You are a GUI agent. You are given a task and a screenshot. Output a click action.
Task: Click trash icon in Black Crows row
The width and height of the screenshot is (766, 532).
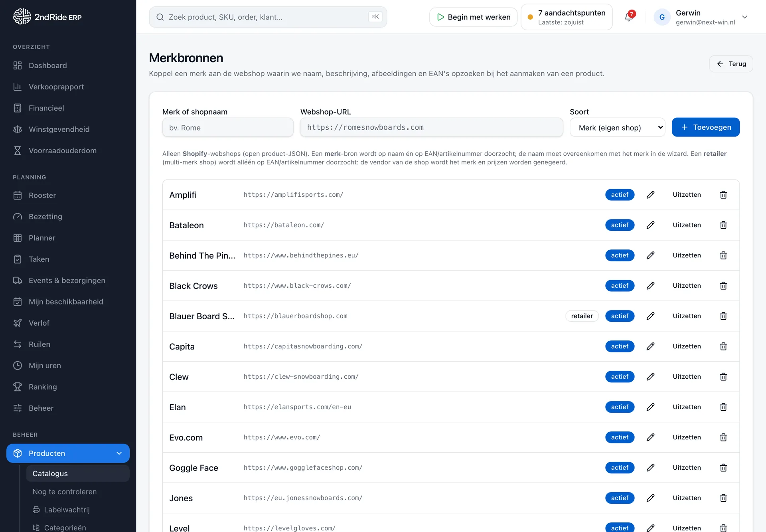(x=723, y=286)
